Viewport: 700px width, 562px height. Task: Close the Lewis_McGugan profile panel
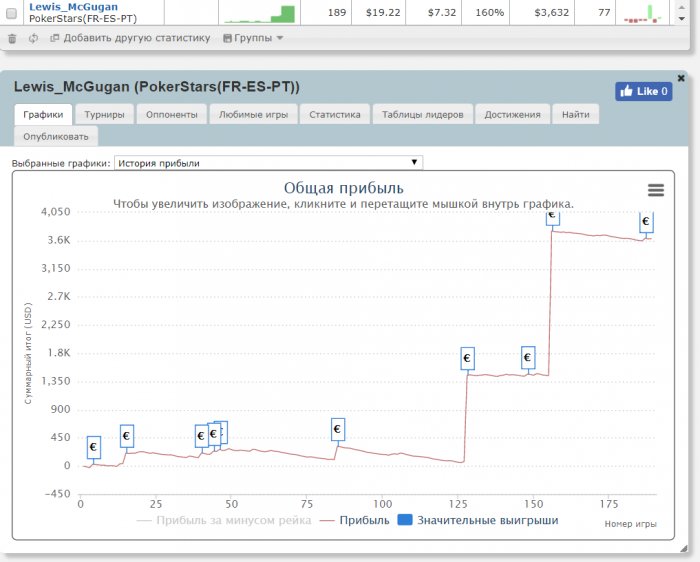pos(681,78)
